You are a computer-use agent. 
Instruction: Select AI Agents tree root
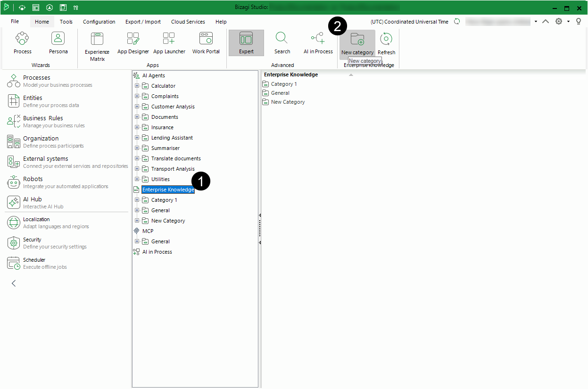tap(154, 75)
